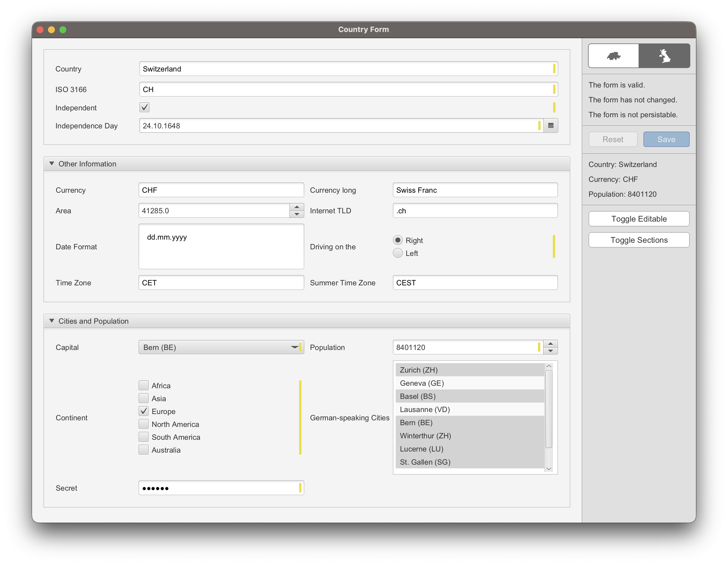Collapse the Cities and Population section
The width and height of the screenshot is (728, 565).
click(52, 321)
